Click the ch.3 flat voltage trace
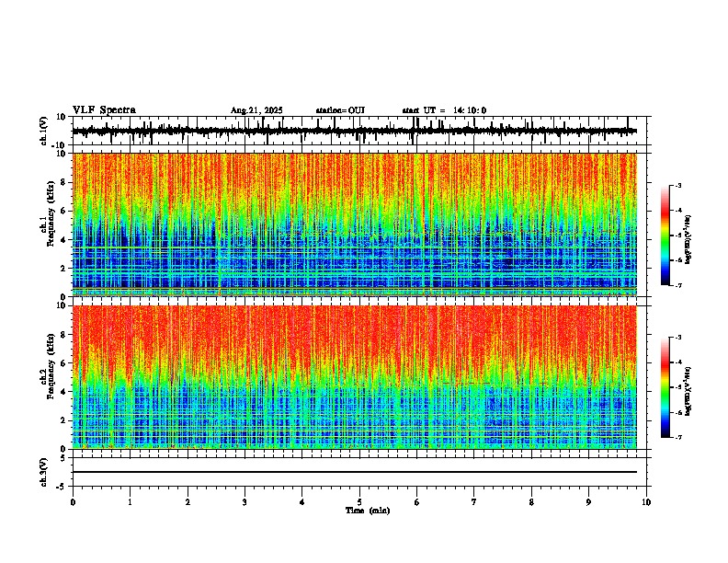The height and width of the screenshot is (563, 728). point(355,472)
